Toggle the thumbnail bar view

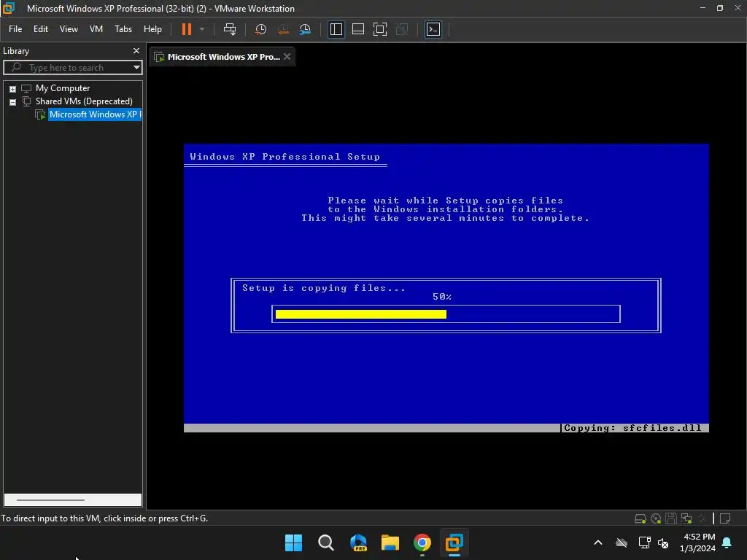[x=357, y=29]
